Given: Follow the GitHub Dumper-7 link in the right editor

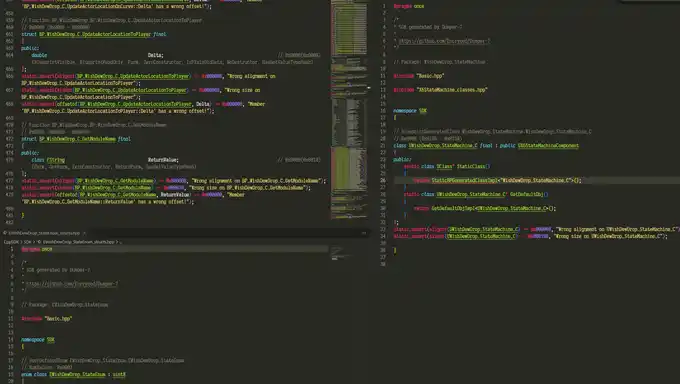Looking at the screenshot, I should [x=444, y=41].
